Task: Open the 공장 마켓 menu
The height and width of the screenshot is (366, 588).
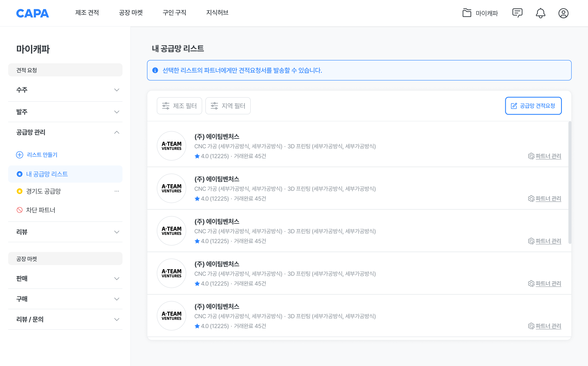Action: (x=131, y=13)
